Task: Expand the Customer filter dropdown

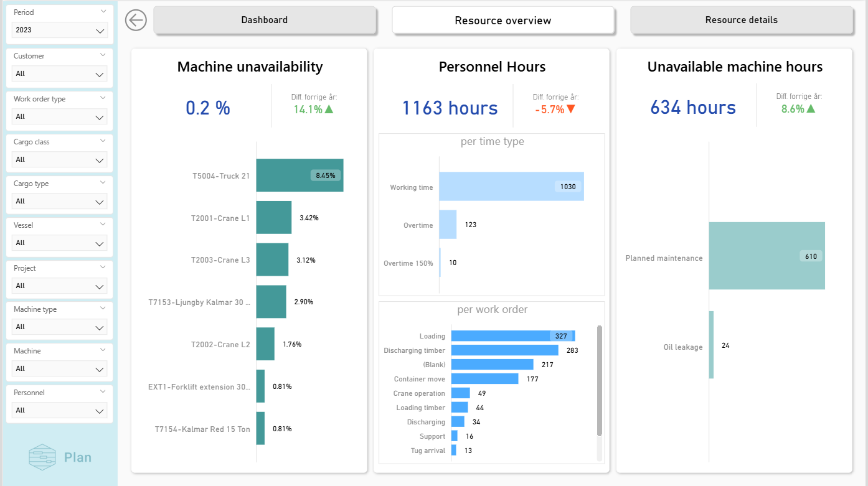Action: coord(60,74)
